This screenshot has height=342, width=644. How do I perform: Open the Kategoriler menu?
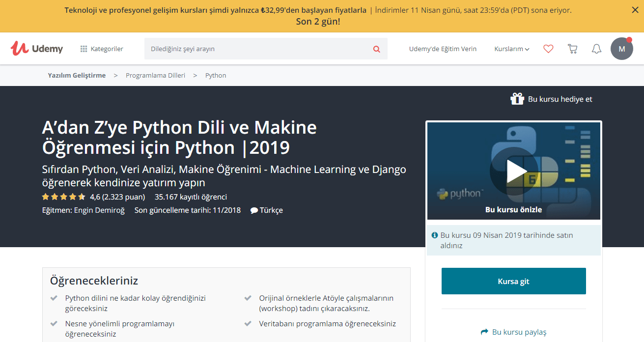102,49
